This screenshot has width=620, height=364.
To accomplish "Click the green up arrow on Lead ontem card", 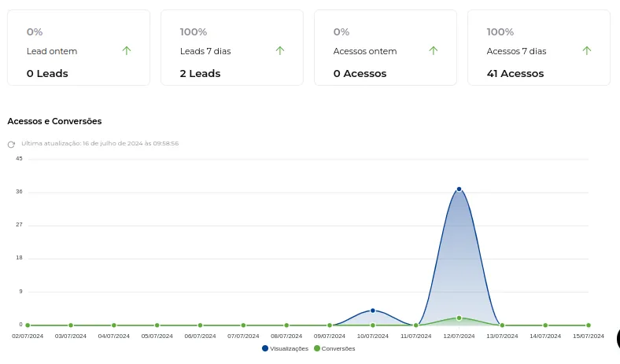I will tap(127, 50).
